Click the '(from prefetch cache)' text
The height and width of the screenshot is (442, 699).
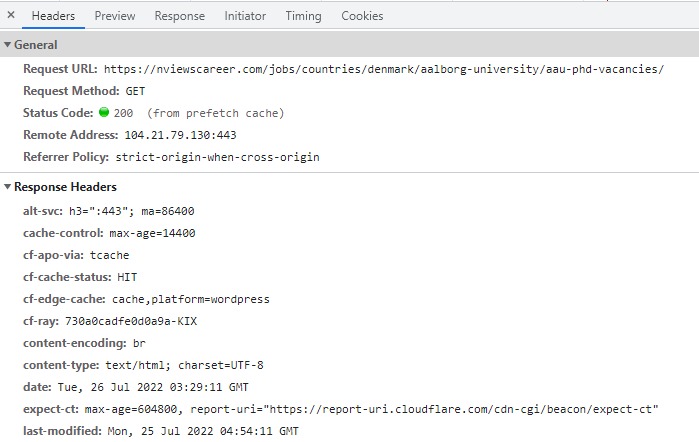[215, 113]
